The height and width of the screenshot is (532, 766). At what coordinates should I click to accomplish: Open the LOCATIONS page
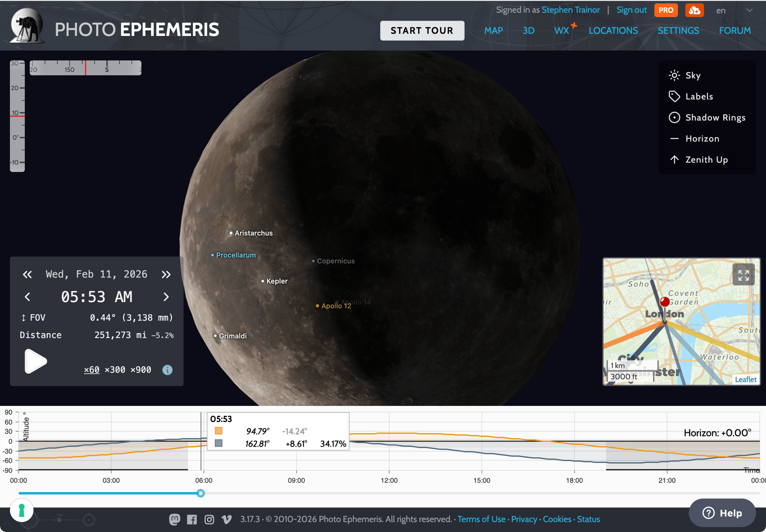[x=613, y=31]
